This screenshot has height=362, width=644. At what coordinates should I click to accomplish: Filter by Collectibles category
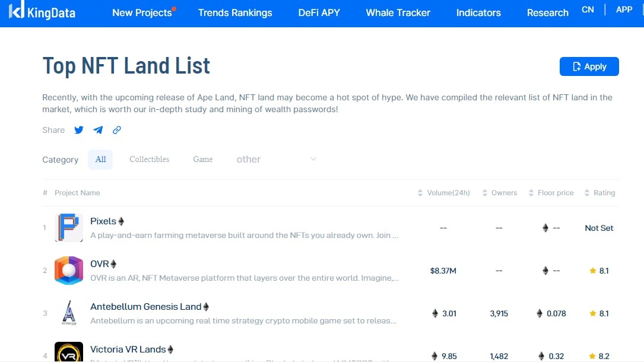point(150,159)
